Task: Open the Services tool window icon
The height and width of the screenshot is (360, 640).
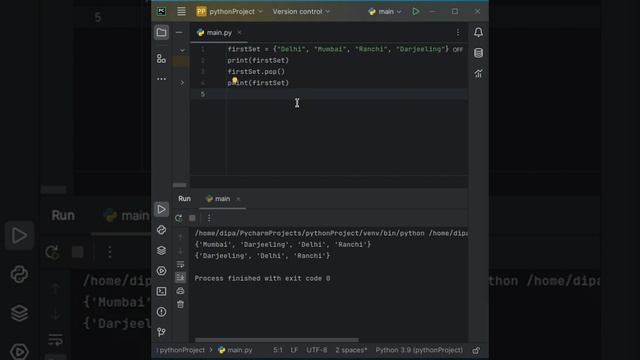Action: coord(161,271)
